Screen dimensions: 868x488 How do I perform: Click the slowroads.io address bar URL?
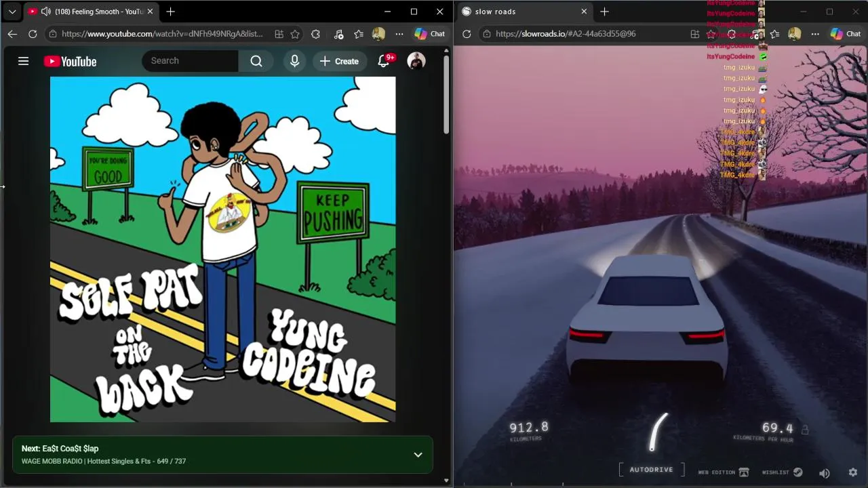click(x=566, y=34)
